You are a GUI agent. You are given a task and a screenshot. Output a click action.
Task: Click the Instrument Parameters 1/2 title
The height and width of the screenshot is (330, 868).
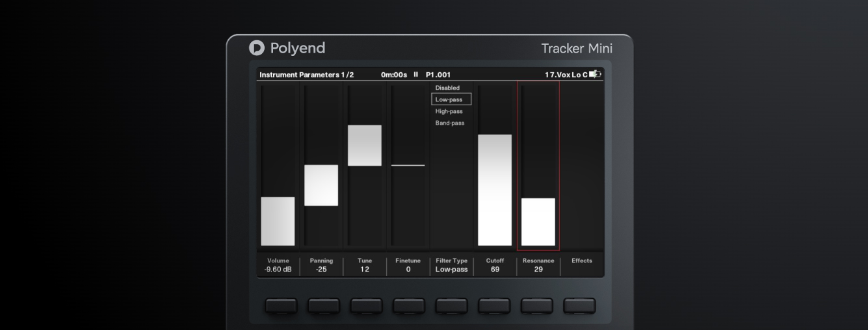(307, 75)
